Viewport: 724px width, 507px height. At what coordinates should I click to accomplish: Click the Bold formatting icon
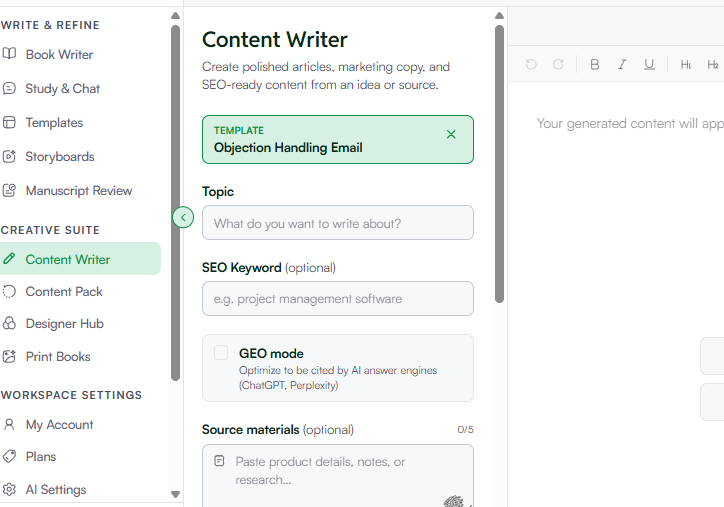coord(595,65)
